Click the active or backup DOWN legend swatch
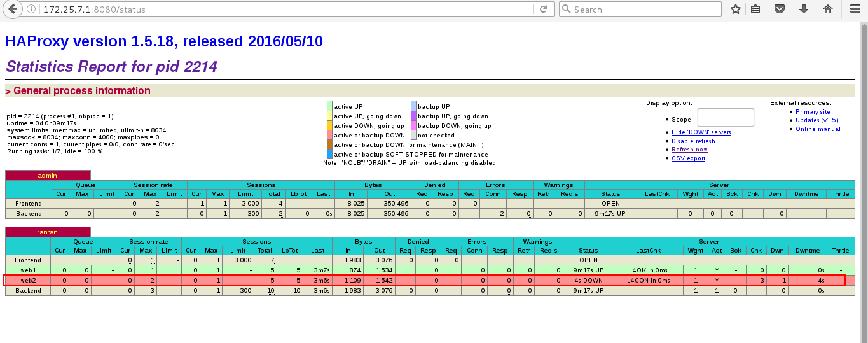The height and width of the screenshot is (343, 868). (329, 135)
